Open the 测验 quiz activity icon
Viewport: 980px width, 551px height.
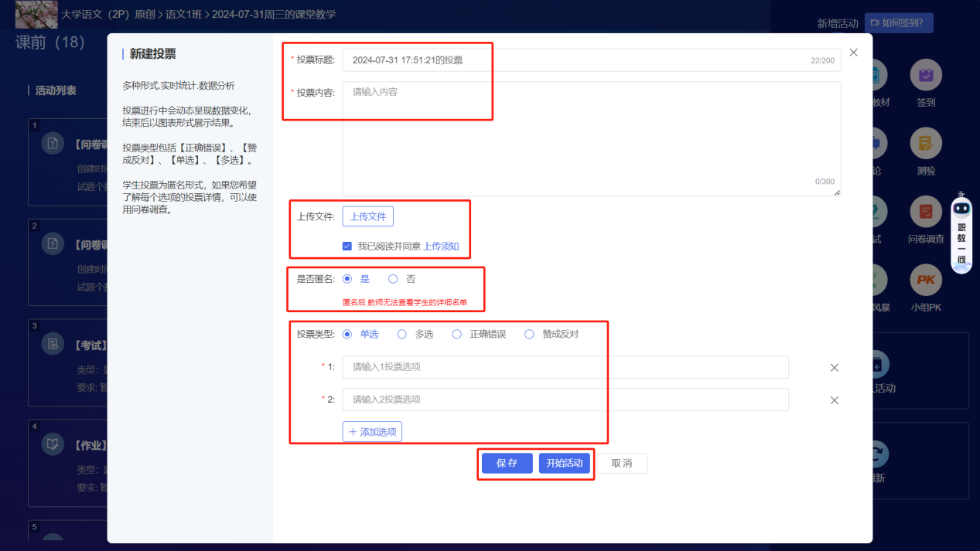926,143
